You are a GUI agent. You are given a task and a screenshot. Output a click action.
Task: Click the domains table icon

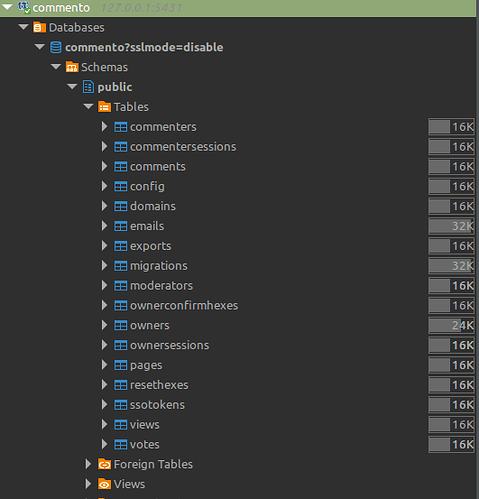(121, 206)
